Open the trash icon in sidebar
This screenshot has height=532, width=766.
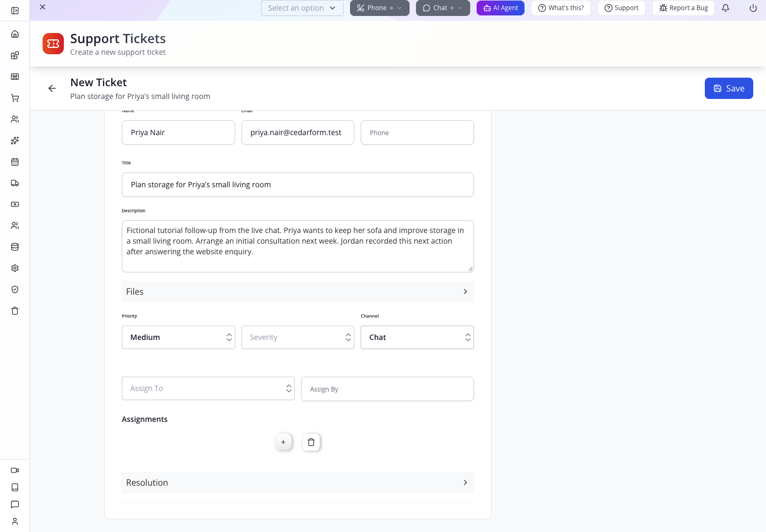pyautogui.click(x=15, y=311)
